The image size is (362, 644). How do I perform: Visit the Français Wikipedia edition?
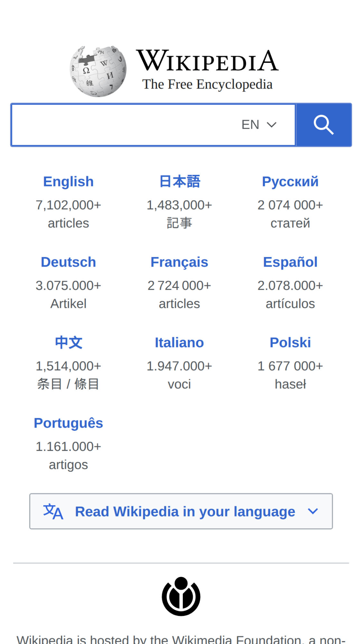pos(179,262)
